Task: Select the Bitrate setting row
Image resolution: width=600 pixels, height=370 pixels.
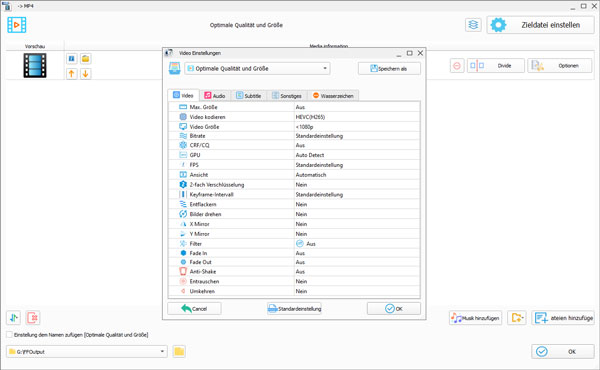Action: point(294,136)
